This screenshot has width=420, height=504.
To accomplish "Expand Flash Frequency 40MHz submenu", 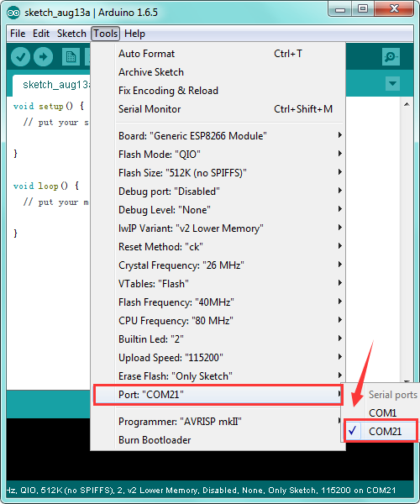I will 218,302.
